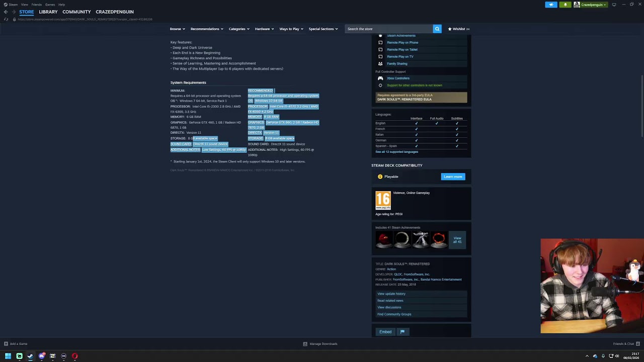Click the page scrollbar thumb
This screenshot has width=644, height=362.
(642, 106)
